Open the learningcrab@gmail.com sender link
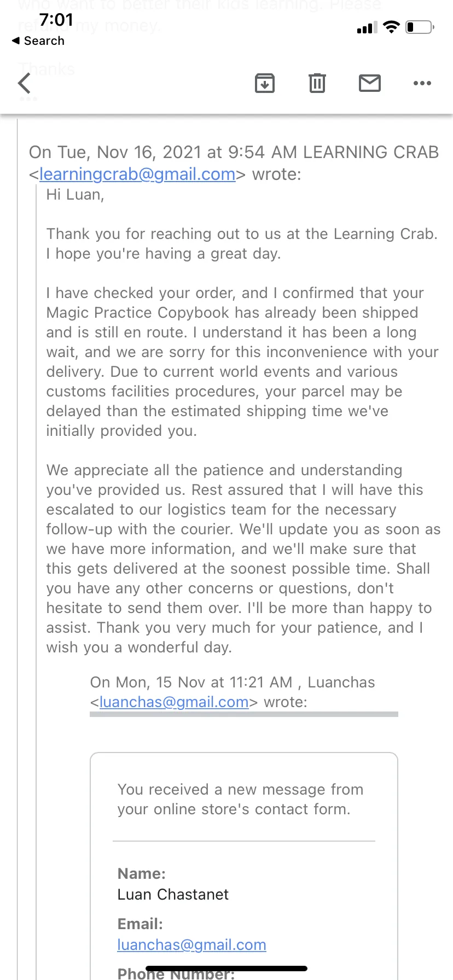The height and width of the screenshot is (980, 453). (137, 174)
